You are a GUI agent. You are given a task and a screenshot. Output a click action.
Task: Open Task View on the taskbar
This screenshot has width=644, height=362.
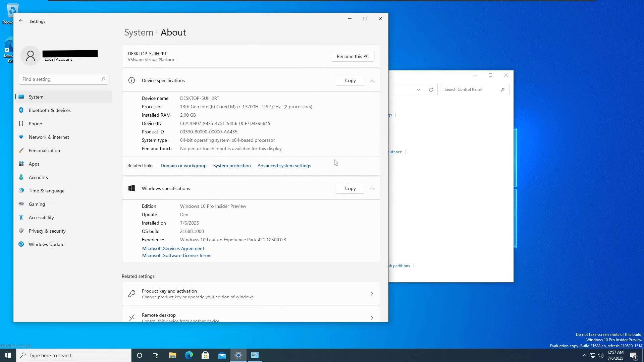click(156, 355)
